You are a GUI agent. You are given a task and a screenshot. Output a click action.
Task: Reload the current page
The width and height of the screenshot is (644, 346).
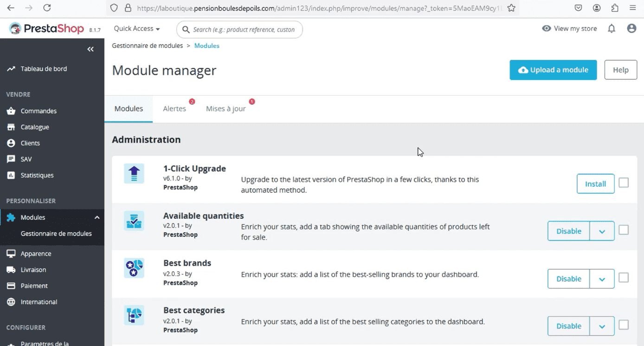point(47,8)
